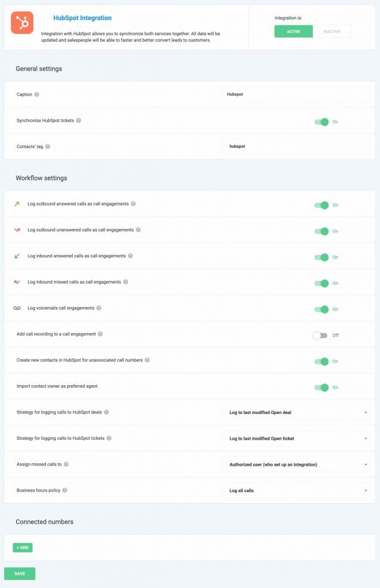This screenshot has height=588, width=380.
Task: Expand the Strategy for HubSpot tickets dropdown
Action: pos(296,438)
